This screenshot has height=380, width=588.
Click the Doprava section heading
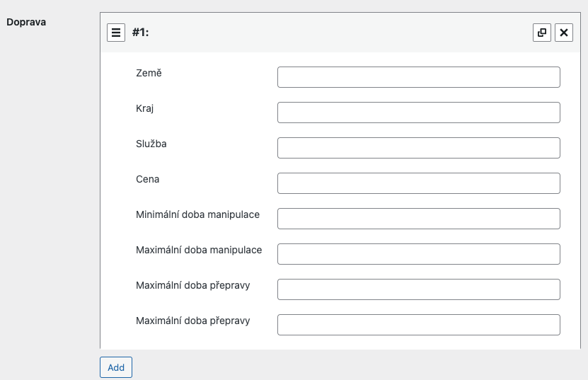pos(26,22)
